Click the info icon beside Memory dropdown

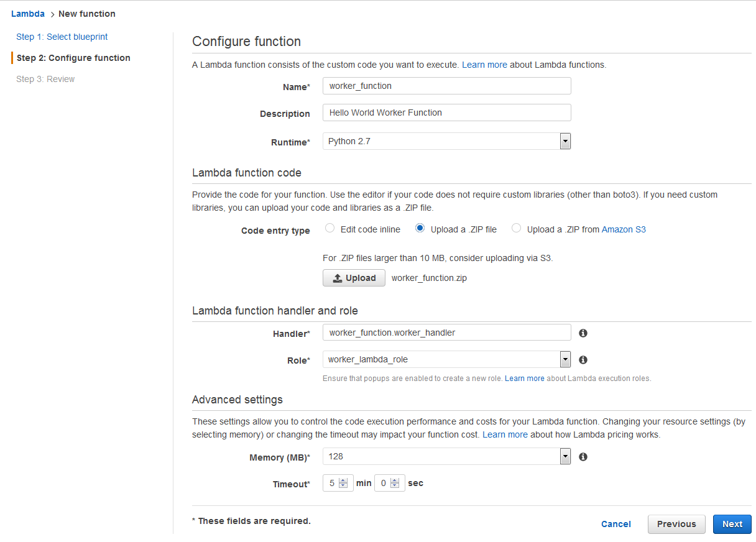583,457
